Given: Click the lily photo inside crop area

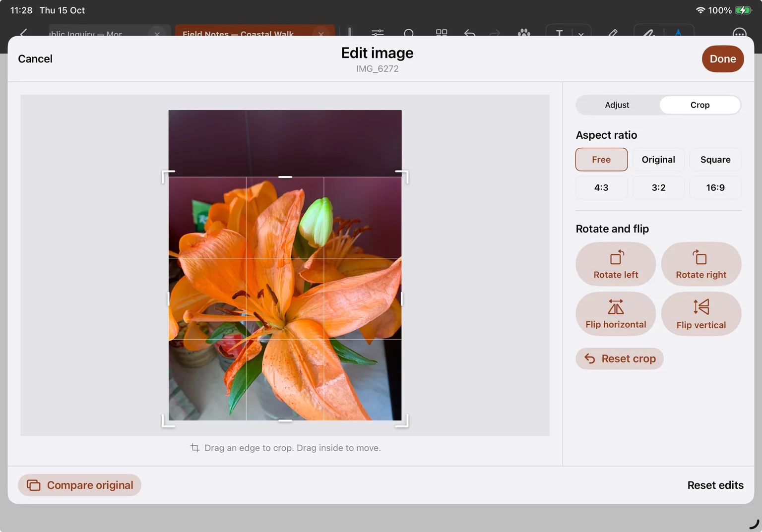Looking at the screenshot, I should (285, 298).
